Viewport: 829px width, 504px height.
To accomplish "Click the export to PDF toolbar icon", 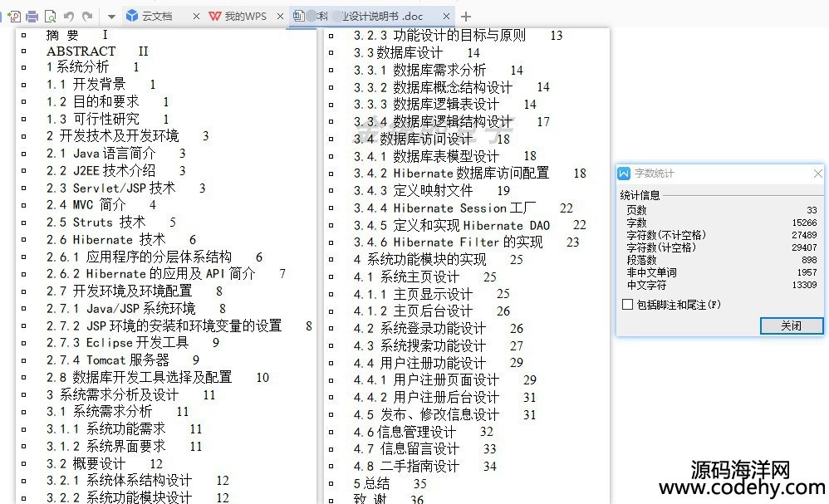I will (x=14, y=16).
